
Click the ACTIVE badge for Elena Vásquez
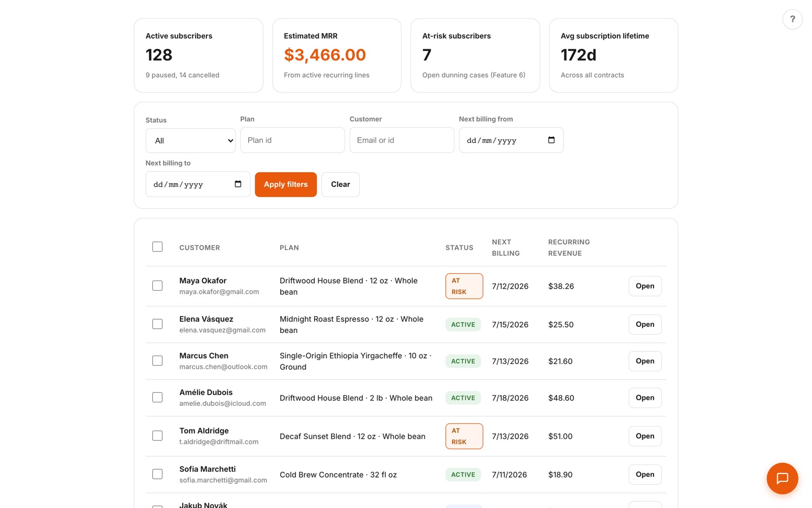463,325
